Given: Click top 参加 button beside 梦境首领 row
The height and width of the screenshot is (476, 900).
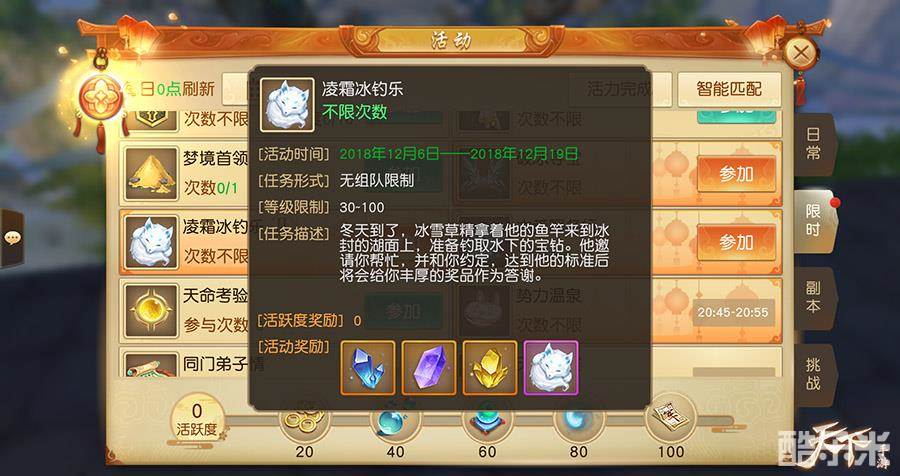Looking at the screenshot, I should coord(736,175).
